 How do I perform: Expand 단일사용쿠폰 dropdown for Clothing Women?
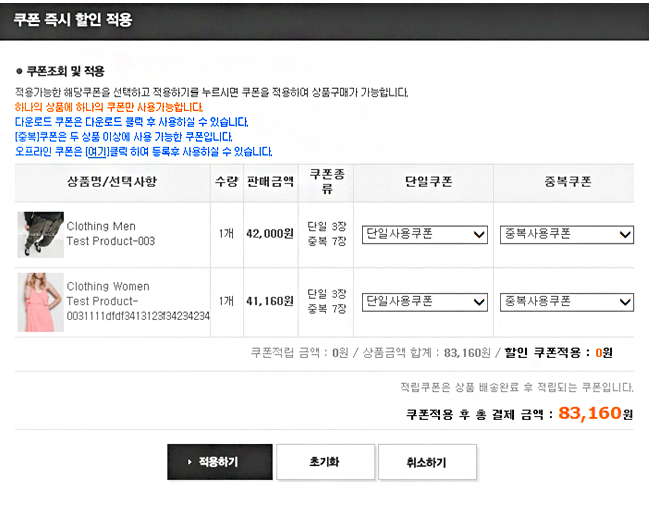(424, 301)
